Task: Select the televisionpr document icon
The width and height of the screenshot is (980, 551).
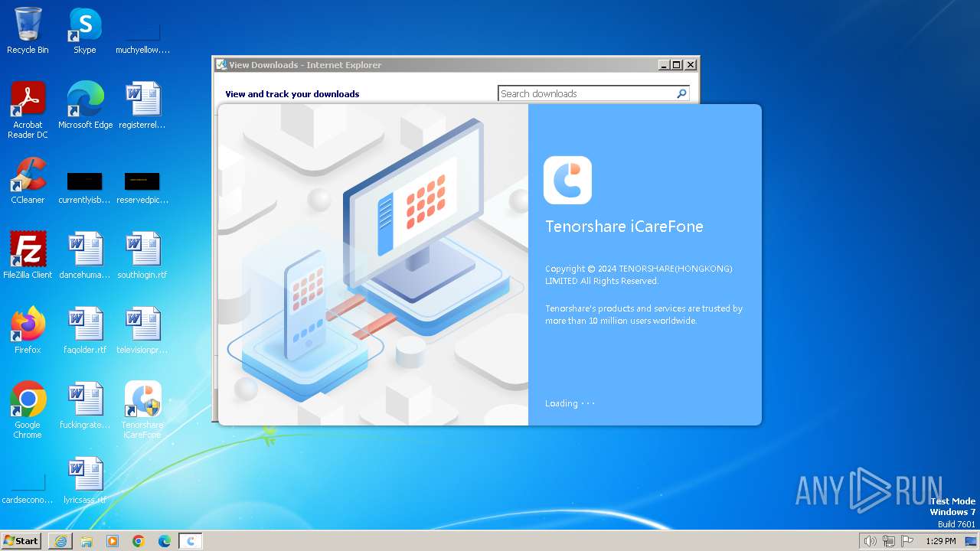Action: coord(142,331)
